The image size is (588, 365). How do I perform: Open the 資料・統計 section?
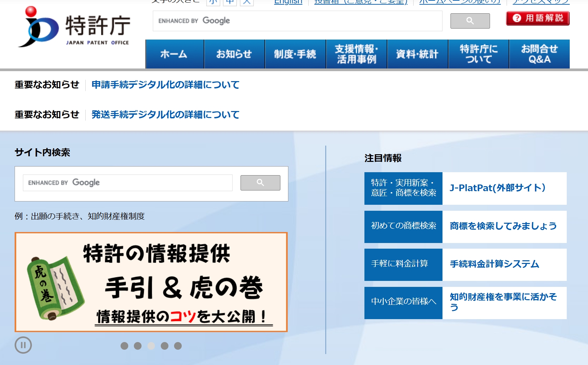coord(417,54)
